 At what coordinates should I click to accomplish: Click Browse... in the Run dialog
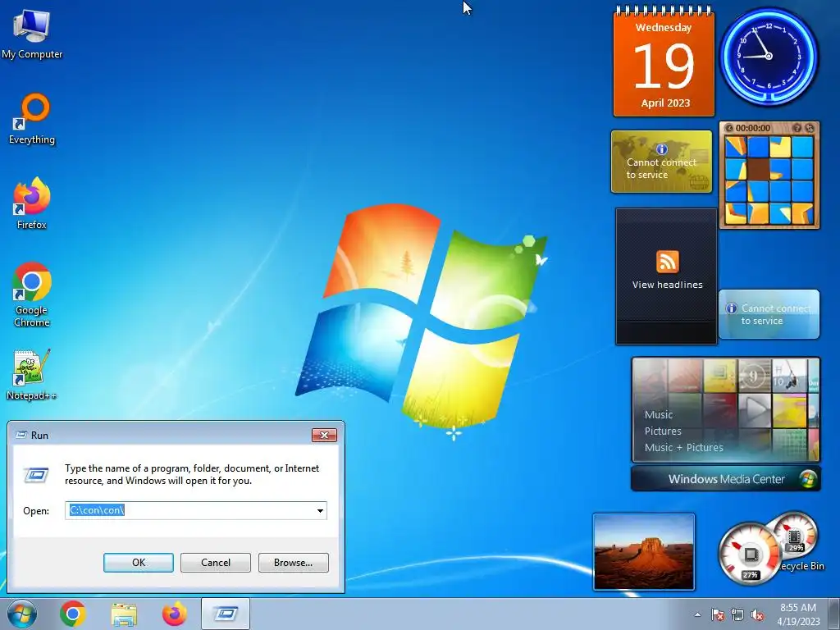(x=293, y=563)
